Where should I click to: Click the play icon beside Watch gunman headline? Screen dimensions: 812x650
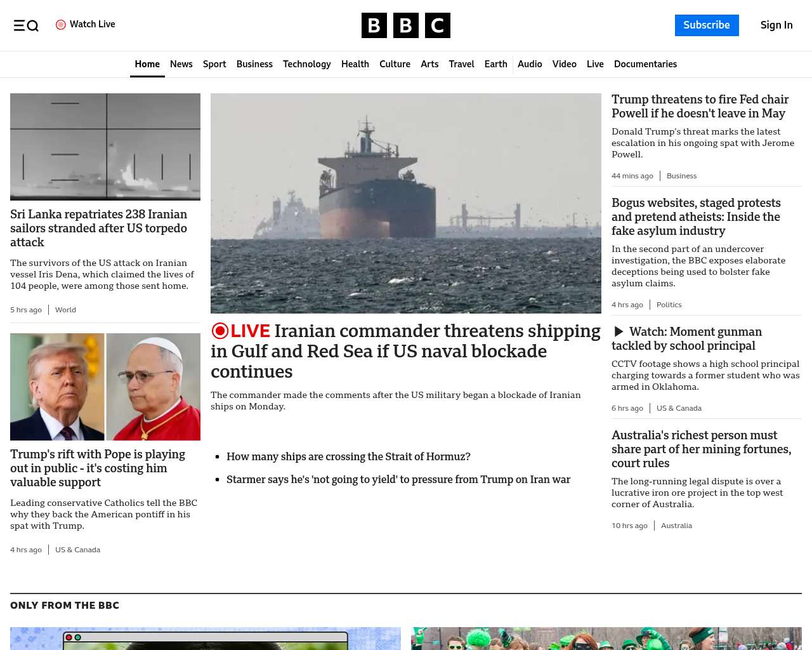point(619,331)
